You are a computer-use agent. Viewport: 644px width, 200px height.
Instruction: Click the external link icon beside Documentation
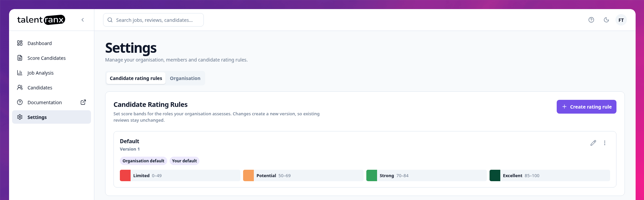tap(83, 102)
